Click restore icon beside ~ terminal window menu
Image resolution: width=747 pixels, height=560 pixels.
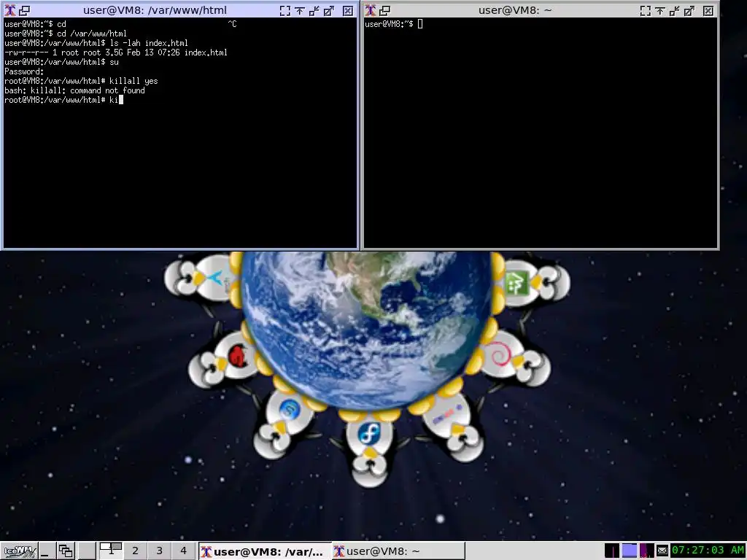coord(384,10)
